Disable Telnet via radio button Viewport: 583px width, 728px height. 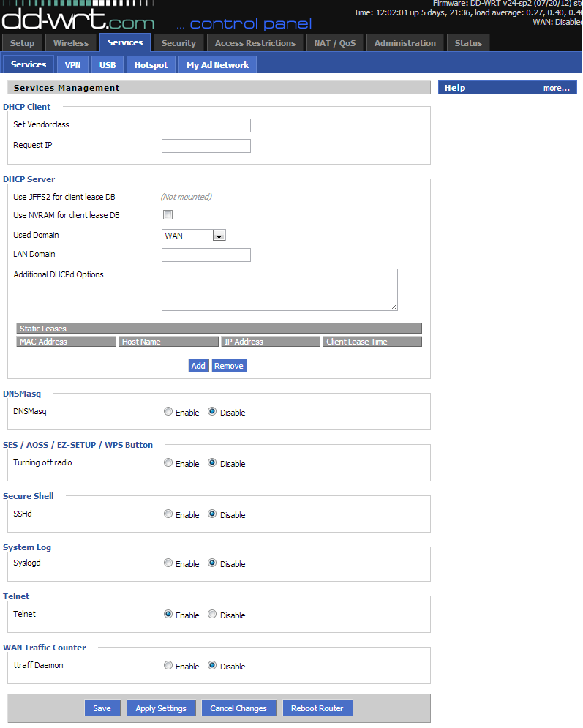tap(212, 615)
